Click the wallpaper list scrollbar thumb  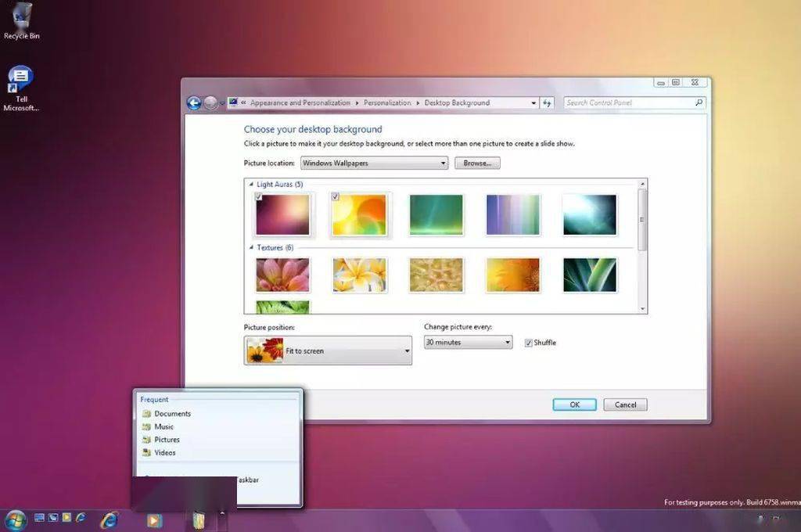coord(642,220)
